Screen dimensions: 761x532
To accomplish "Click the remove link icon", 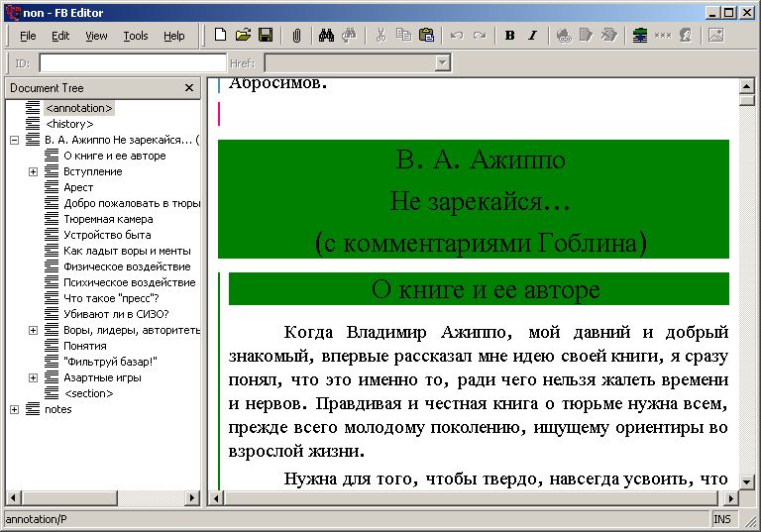I will coord(609,35).
